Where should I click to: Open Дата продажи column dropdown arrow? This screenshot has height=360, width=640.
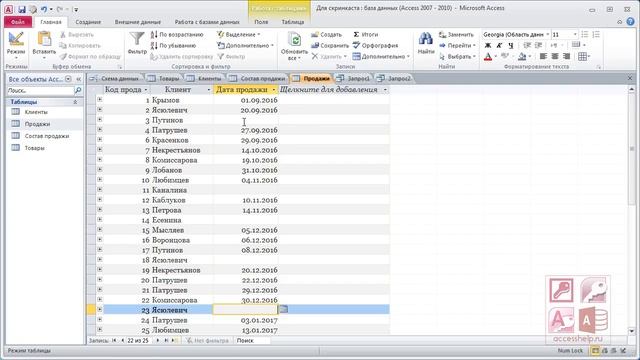point(273,90)
